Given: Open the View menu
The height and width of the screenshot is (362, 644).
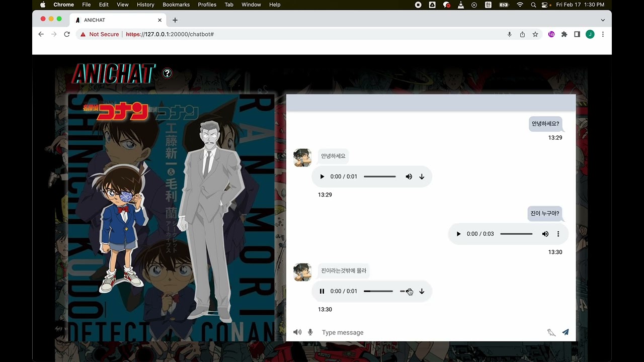Looking at the screenshot, I should click(x=123, y=5).
